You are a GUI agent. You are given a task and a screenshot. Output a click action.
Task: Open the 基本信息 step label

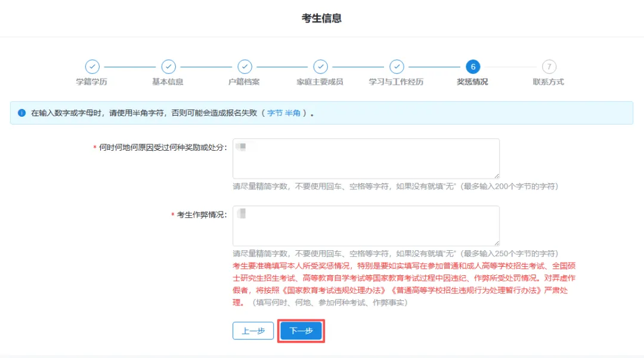point(168,82)
